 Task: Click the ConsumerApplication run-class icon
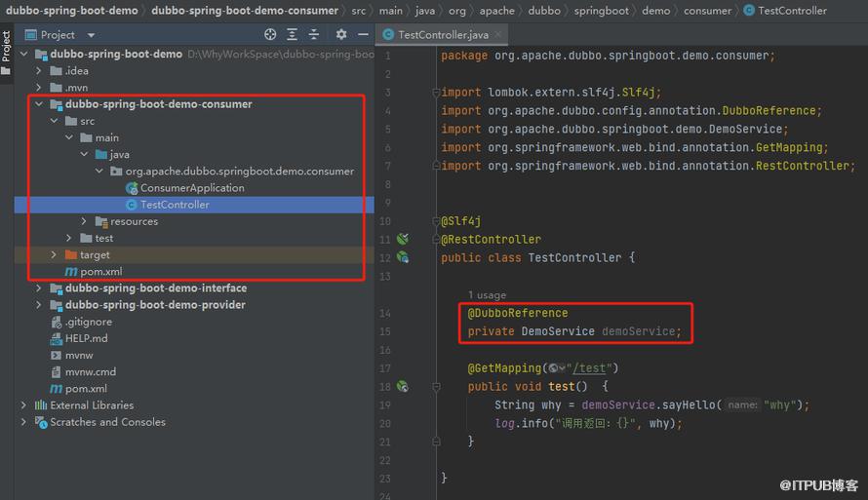[132, 189]
